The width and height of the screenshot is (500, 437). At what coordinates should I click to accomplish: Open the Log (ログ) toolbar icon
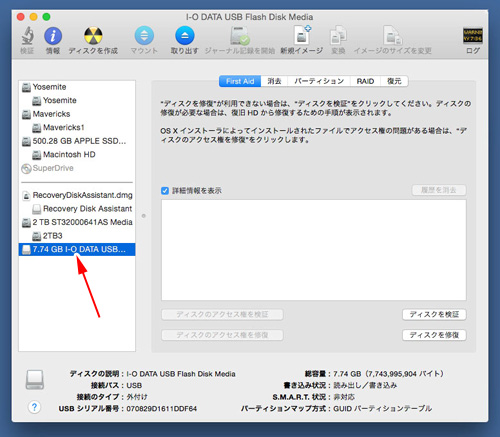click(473, 36)
